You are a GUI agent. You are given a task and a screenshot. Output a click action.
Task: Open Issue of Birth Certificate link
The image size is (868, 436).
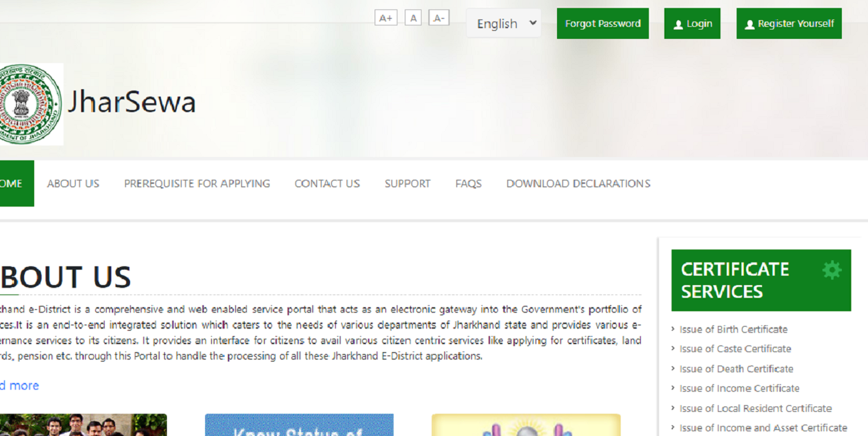(733, 329)
